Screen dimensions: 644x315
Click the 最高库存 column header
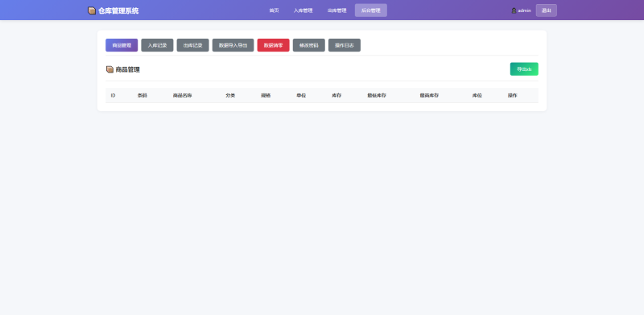coord(429,95)
